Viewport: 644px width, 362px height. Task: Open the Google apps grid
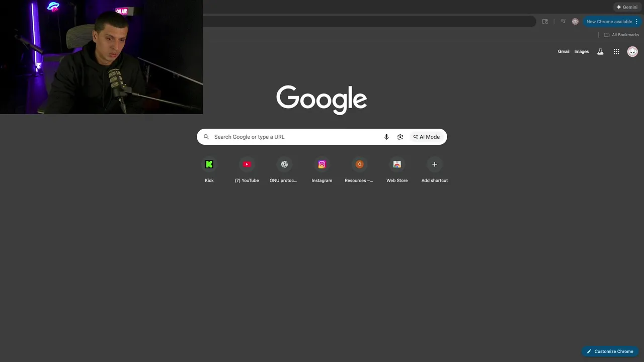[x=616, y=51]
